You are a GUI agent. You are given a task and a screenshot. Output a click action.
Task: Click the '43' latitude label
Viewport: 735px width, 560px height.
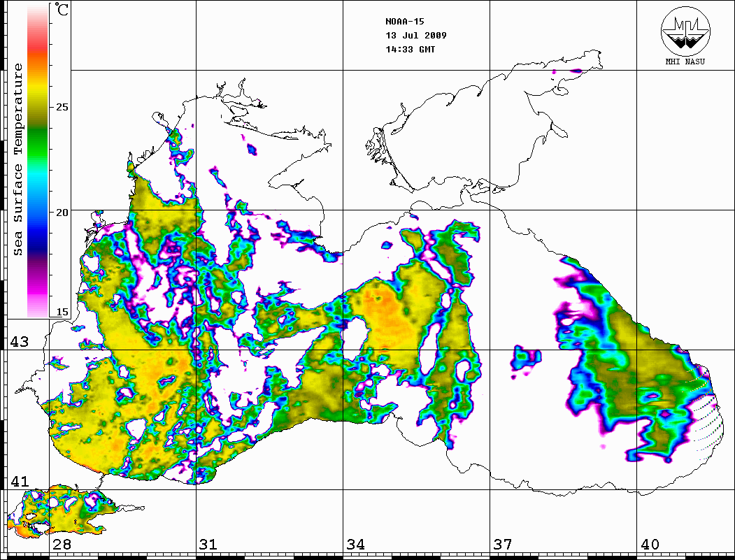(x=19, y=342)
